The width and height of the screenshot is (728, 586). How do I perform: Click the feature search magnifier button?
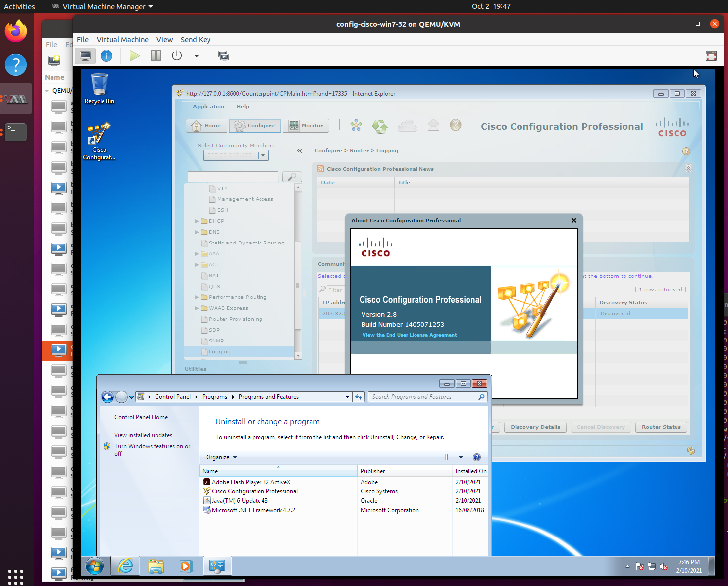[292, 177]
